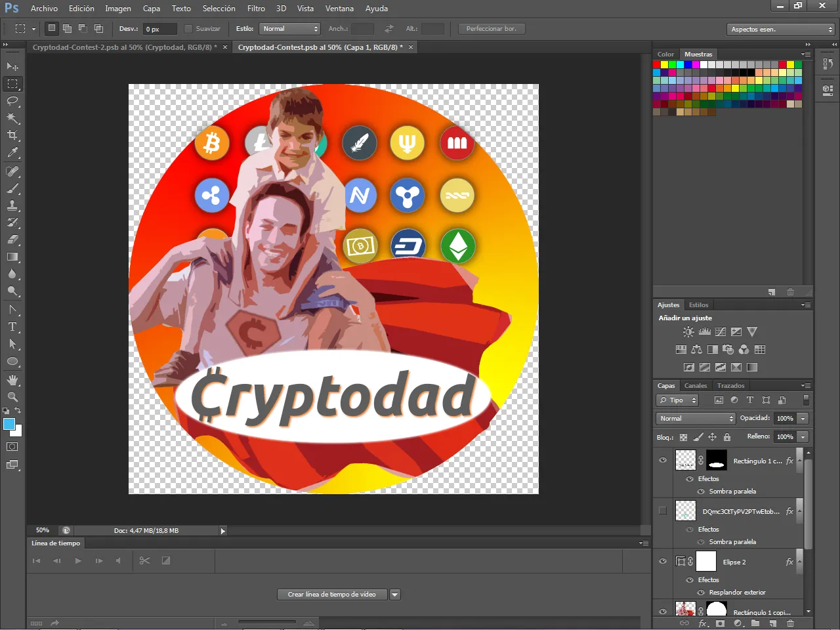
Task: Select the Healing Brush tool
Action: [12, 171]
